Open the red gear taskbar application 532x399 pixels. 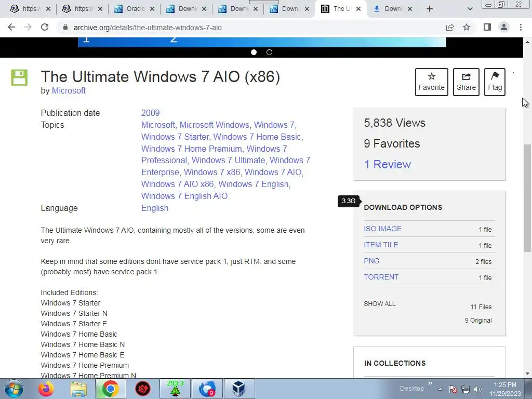143,389
